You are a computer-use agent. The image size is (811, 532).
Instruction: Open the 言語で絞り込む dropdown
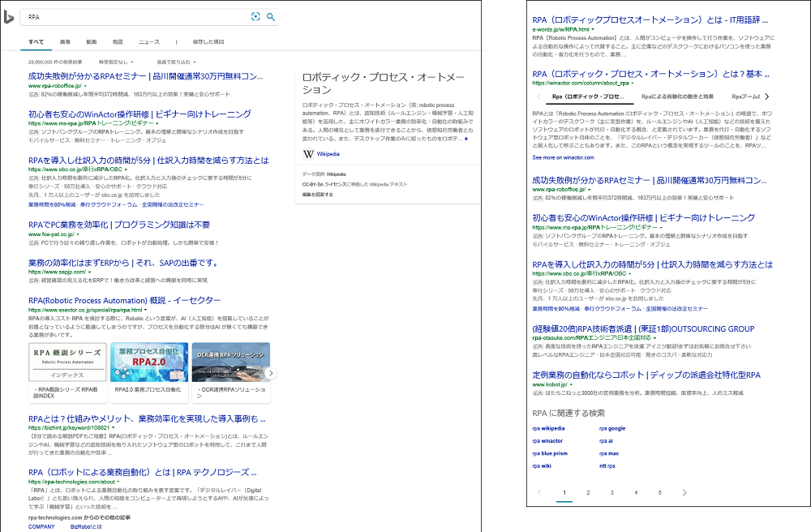[x=176, y=62]
